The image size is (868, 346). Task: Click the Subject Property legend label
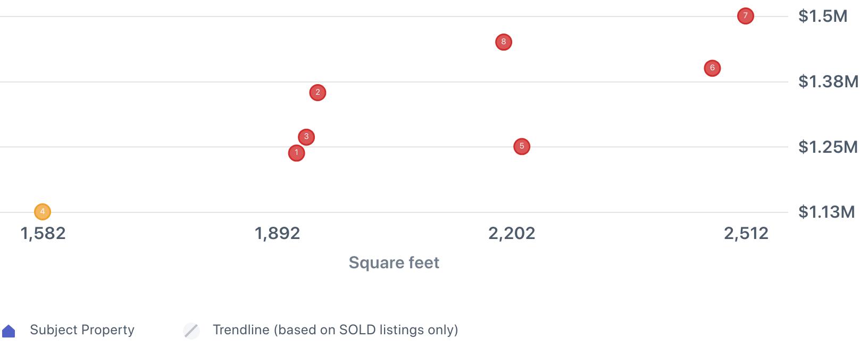82,330
